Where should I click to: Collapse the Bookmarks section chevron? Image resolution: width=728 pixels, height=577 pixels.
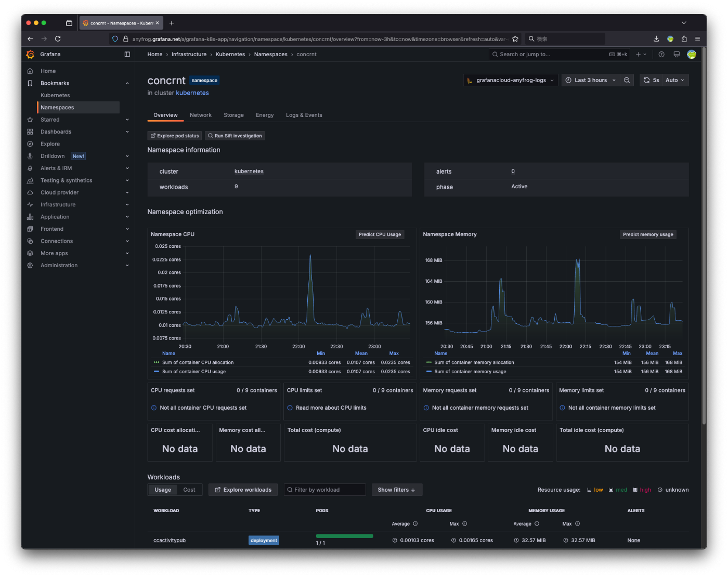pos(127,83)
